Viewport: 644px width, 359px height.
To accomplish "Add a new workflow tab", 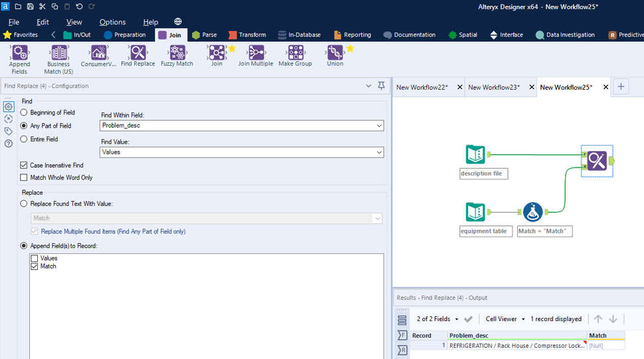I will point(621,87).
